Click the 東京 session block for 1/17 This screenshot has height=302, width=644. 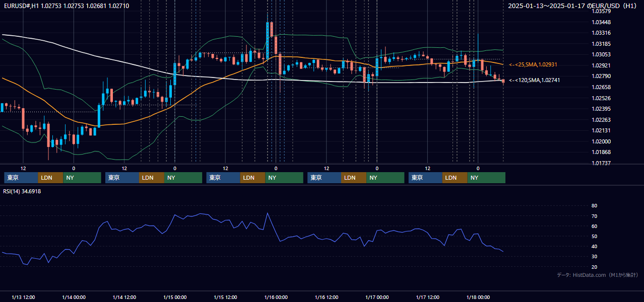click(425, 178)
